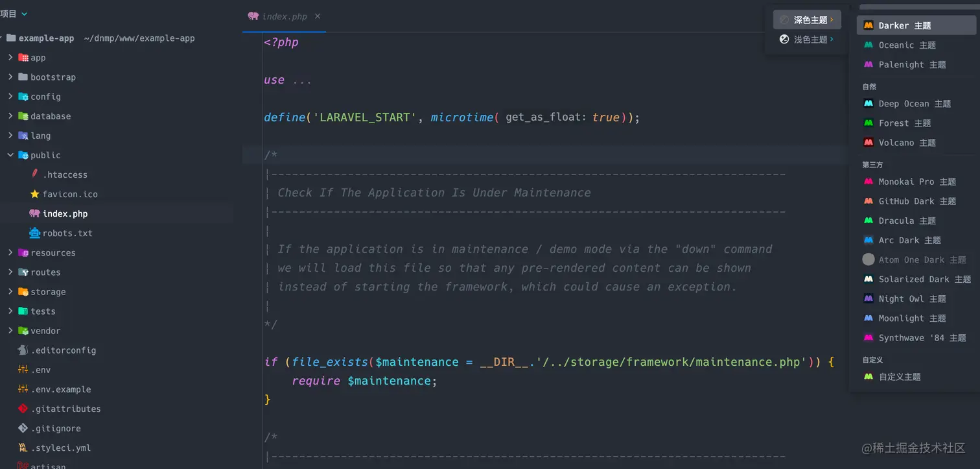Click the tests folder label
The height and width of the screenshot is (469, 980).
43,311
